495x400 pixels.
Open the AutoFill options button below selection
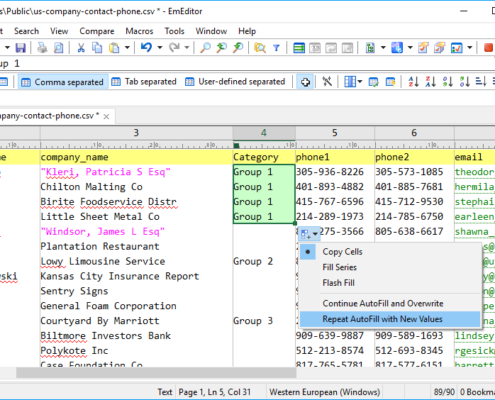pyautogui.click(x=309, y=234)
